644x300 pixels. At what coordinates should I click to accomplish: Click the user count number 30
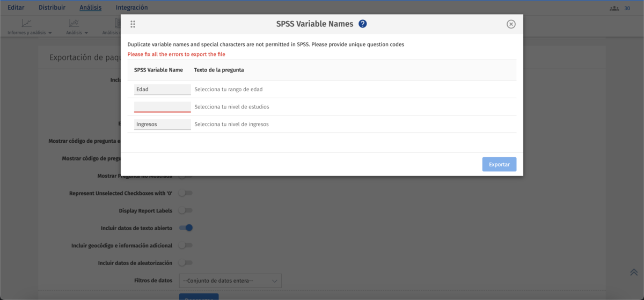coord(627,8)
